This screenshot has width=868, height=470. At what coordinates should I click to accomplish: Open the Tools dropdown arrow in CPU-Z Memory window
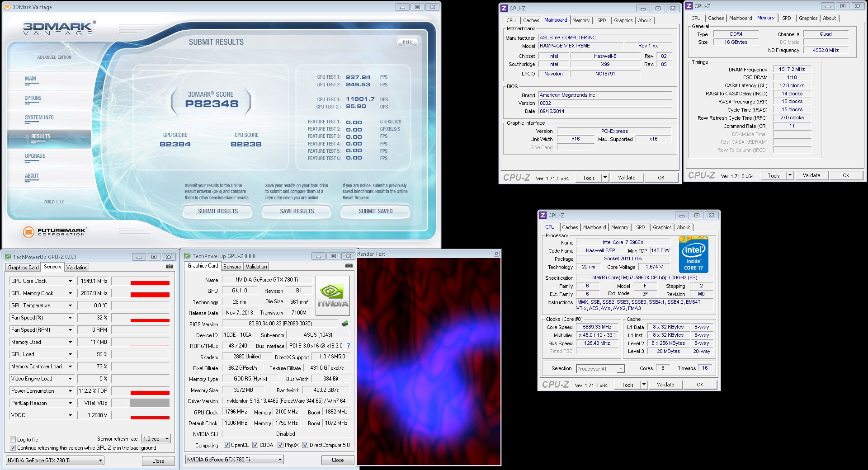pos(790,175)
